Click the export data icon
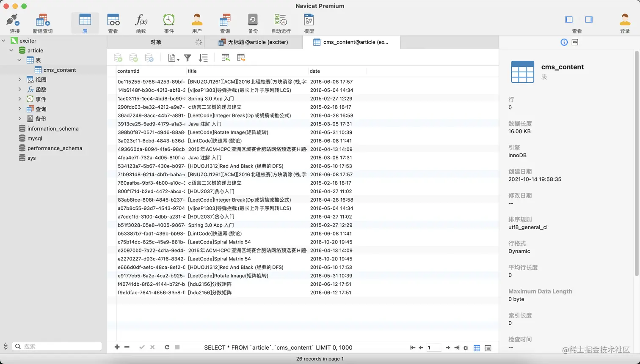This screenshot has width=640, height=364. [241, 58]
